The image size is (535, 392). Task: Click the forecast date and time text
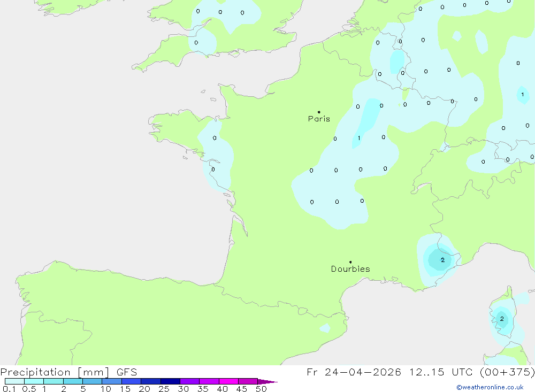(421, 372)
